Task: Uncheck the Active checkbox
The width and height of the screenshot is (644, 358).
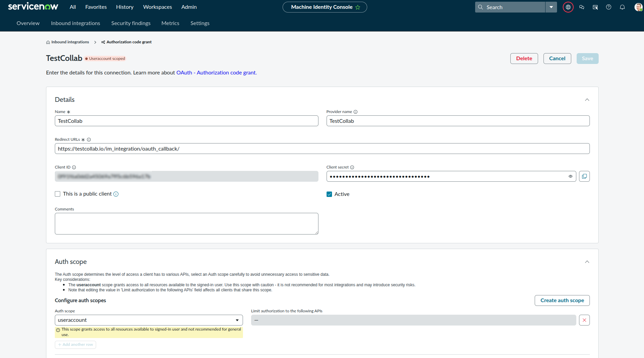Action: pyautogui.click(x=329, y=194)
